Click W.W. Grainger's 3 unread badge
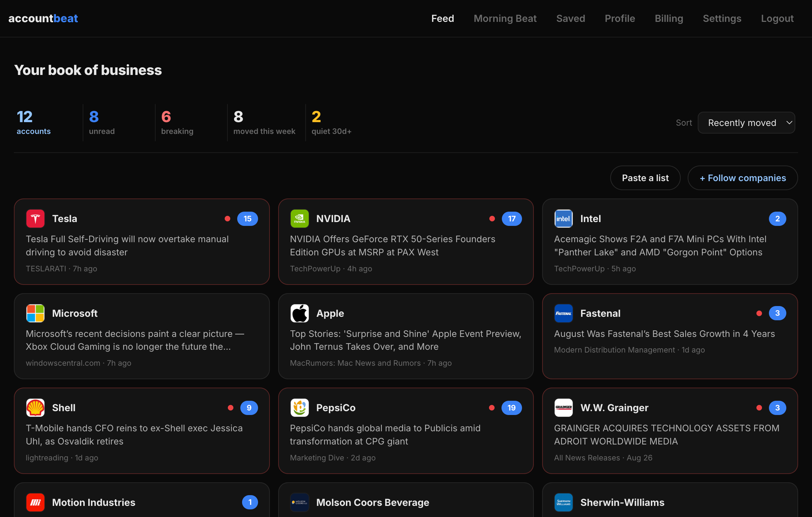This screenshot has width=812, height=517. [777, 408]
